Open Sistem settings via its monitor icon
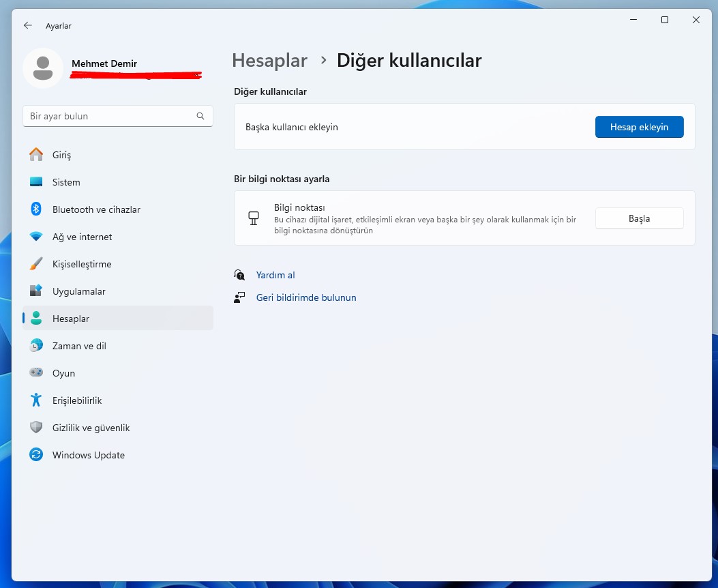The width and height of the screenshot is (718, 588). (36, 182)
